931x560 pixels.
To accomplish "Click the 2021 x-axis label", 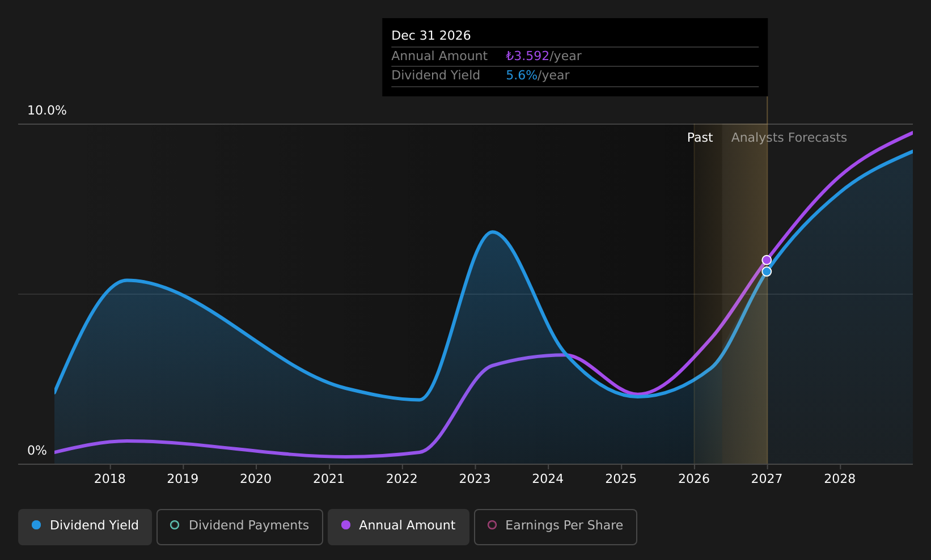I will point(329,479).
